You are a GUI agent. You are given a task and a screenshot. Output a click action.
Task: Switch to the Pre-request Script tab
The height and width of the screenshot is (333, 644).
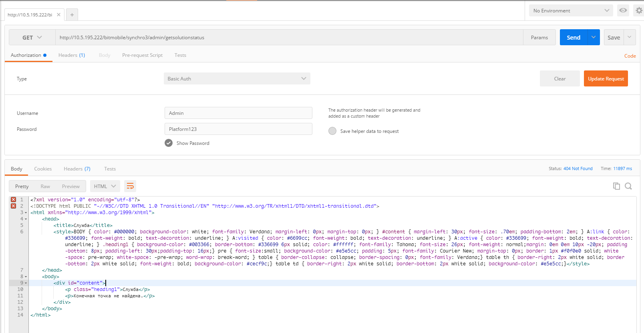tap(142, 55)
